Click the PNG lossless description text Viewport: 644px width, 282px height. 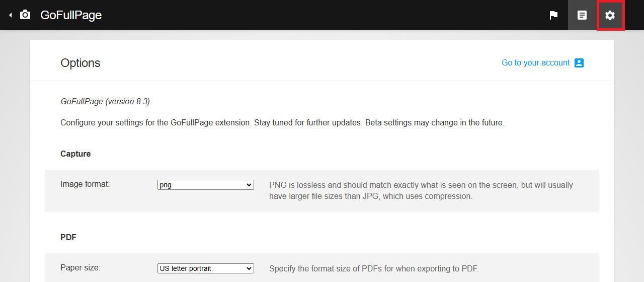click(x=421, y=190)
